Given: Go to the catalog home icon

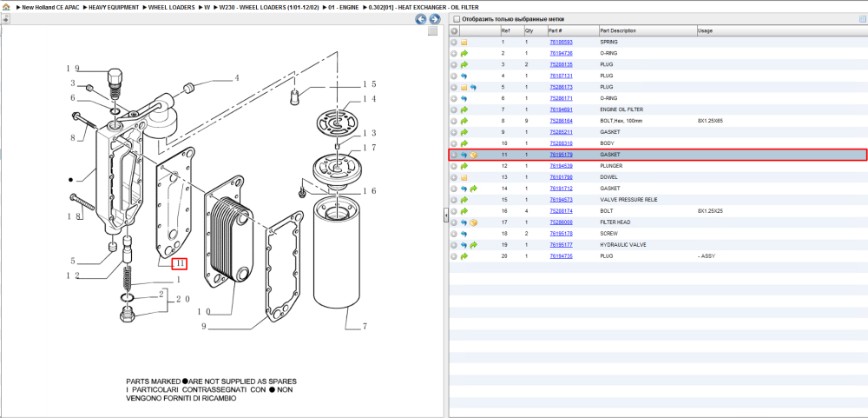Looking at the screenshot, I should click(6, 8).
